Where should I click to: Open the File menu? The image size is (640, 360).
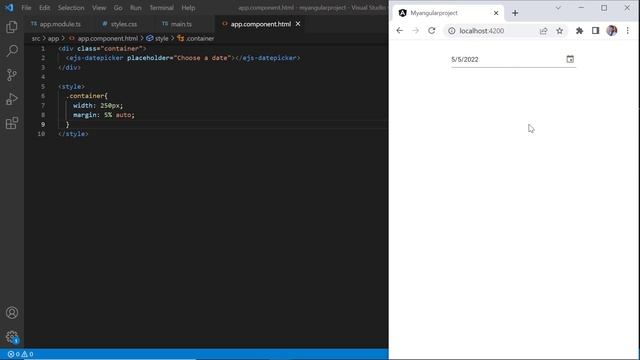click(x=26, y=8)
